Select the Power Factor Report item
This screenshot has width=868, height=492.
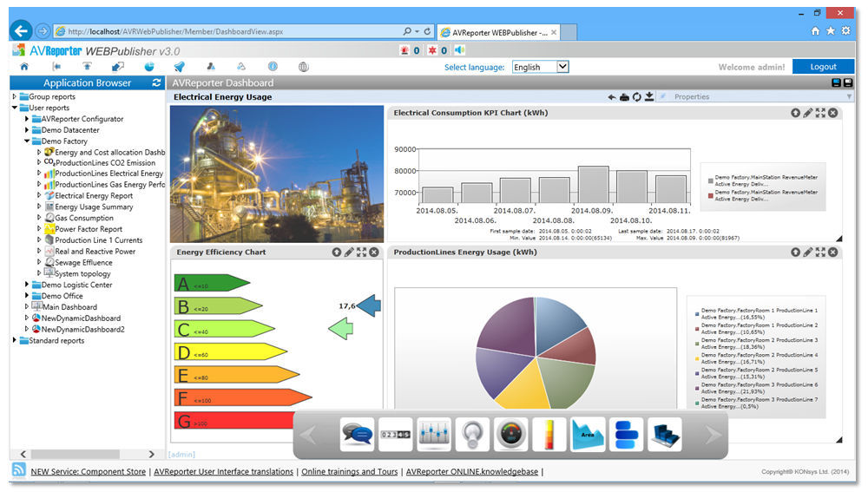(89, 229)
